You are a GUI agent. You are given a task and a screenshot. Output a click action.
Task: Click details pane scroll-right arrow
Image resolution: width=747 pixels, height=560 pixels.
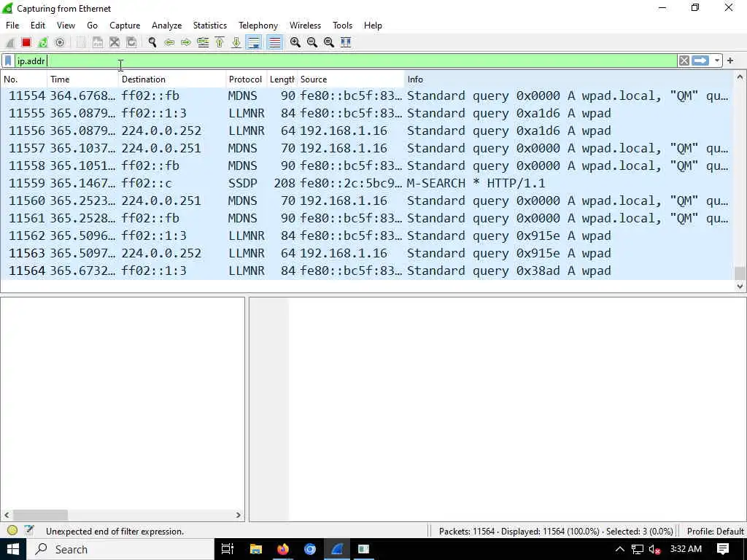click(x=239, y=515)
